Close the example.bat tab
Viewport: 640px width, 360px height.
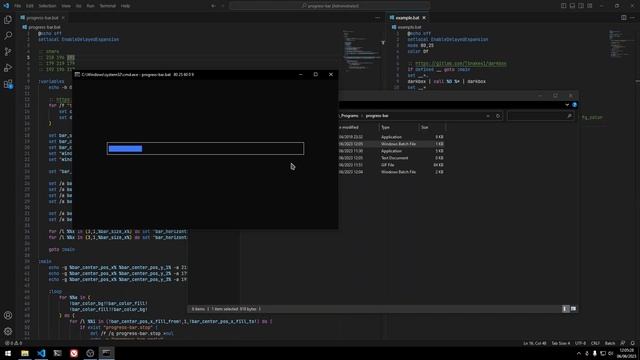[x=424, y=18]
